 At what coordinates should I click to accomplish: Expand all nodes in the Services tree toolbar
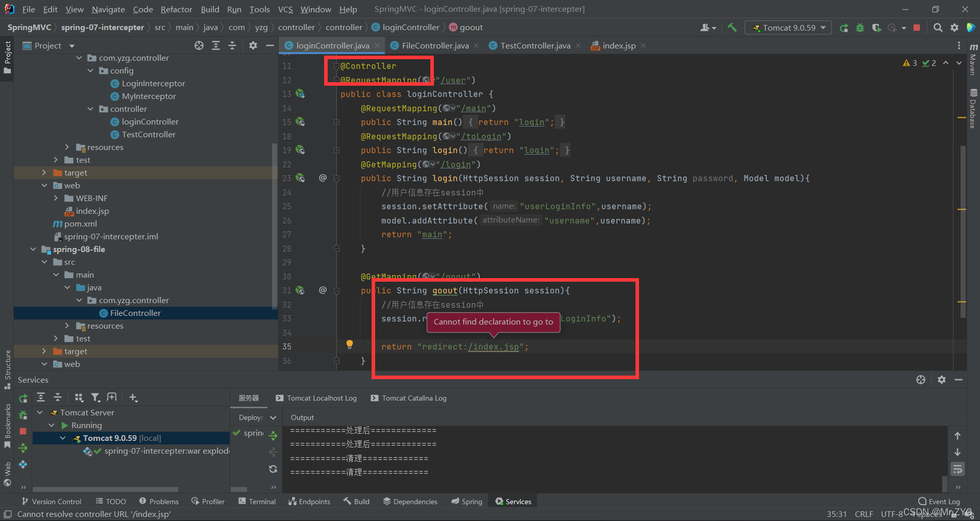click(x=41, y=397)
